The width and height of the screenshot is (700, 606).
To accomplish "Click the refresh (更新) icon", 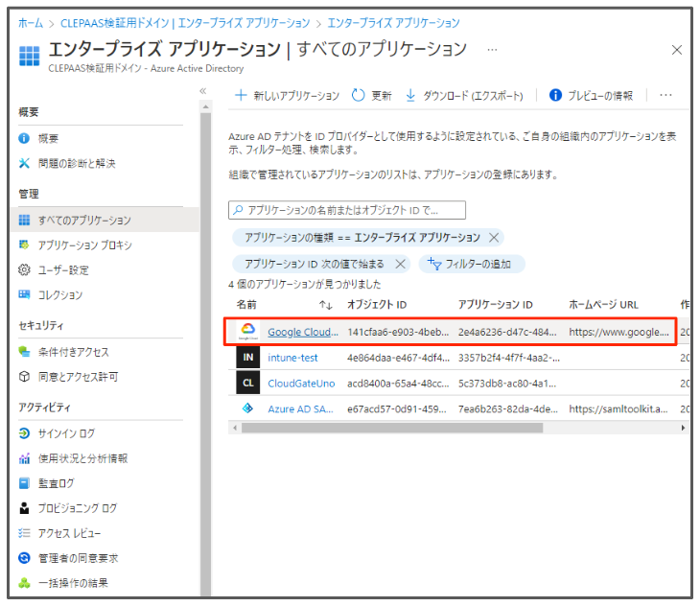I will 358,96.
